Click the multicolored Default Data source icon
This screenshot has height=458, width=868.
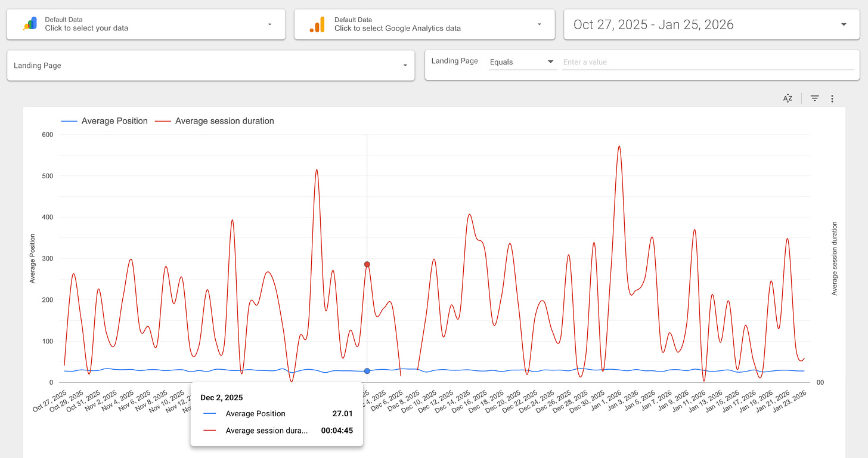pyautogui.click(x=30, y=24)
